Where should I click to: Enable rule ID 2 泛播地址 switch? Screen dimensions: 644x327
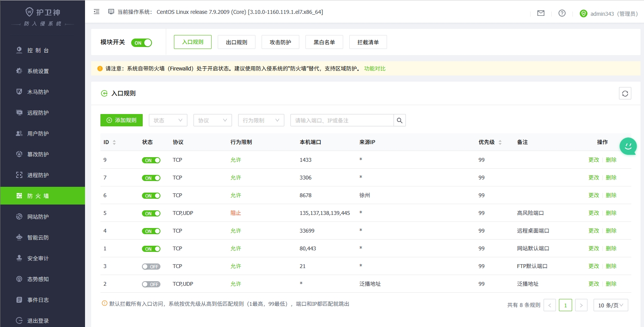(151, 284)
